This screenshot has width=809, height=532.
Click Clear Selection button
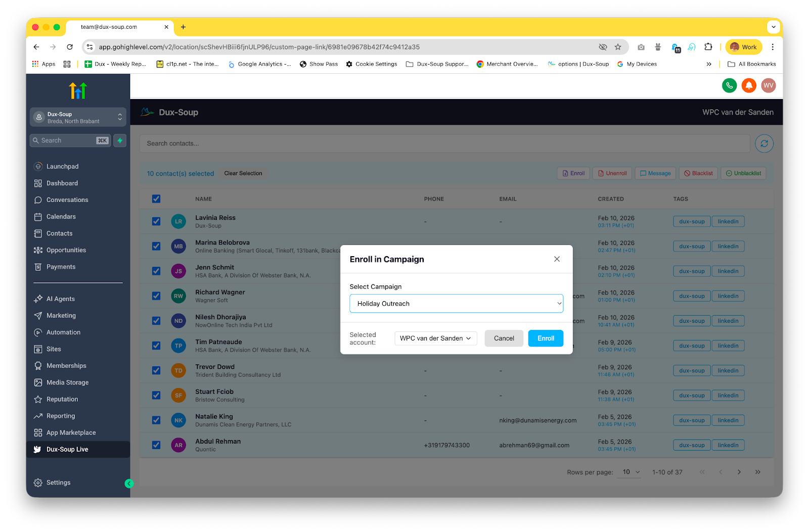243,173
